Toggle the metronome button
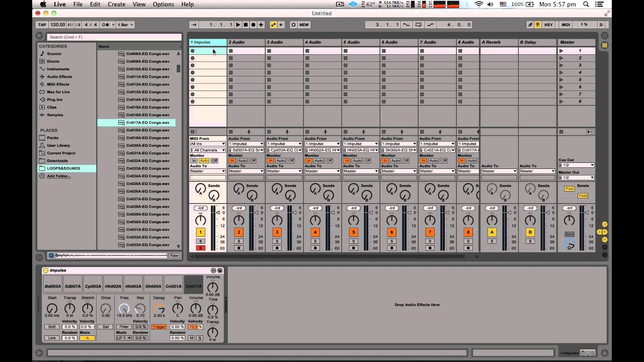Image resolution: width=644 pixels, height=362 pixels. point(106,25)
